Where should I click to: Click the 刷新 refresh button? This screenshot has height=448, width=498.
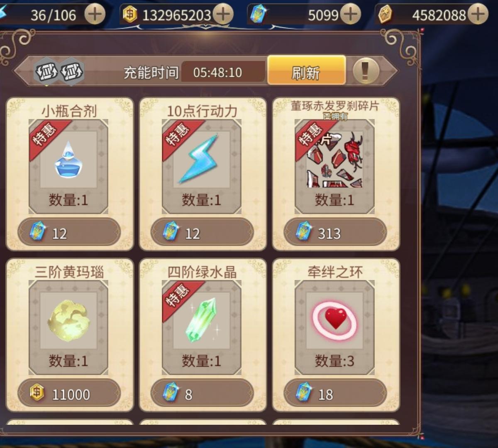(306, 71)
